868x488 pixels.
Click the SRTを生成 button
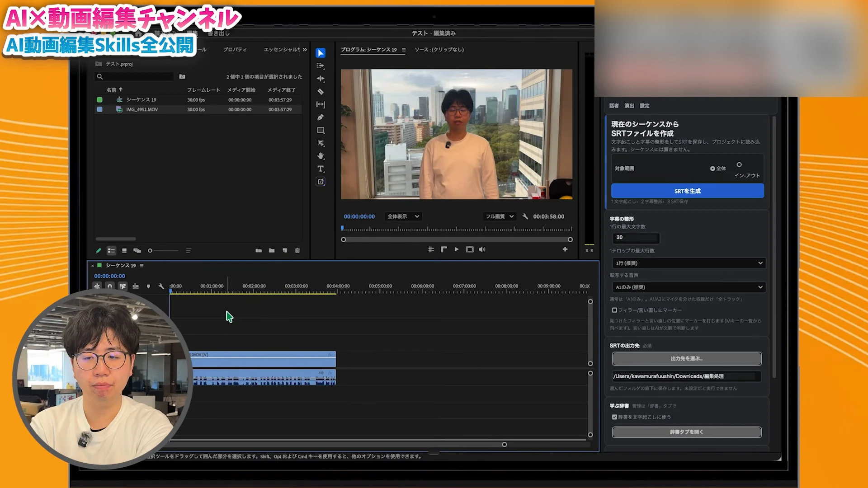(x=688, y=191)
